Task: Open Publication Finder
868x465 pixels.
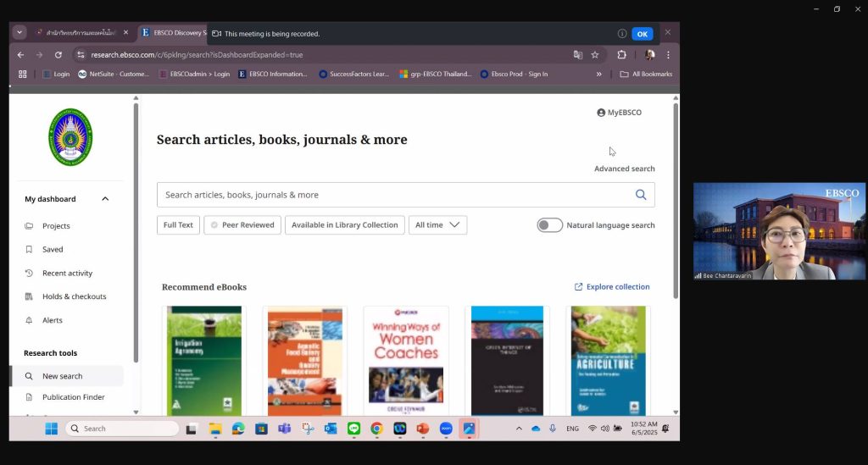Action: (x=73, y=397)
